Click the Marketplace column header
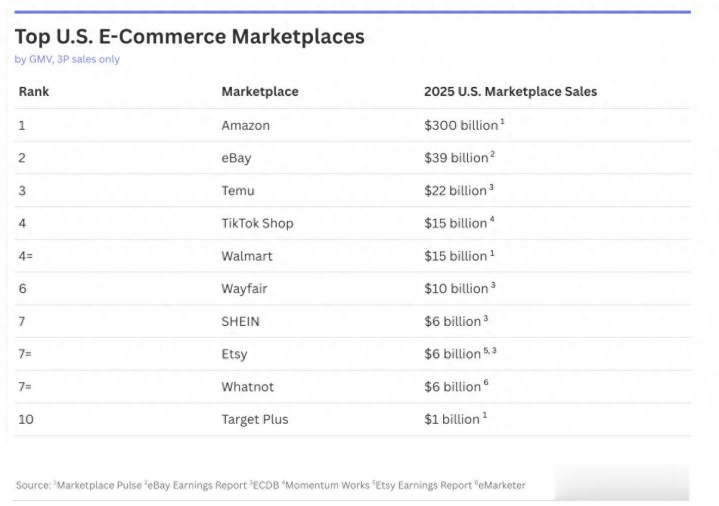Viewport: 719px width, 506px height. point(259,92)
